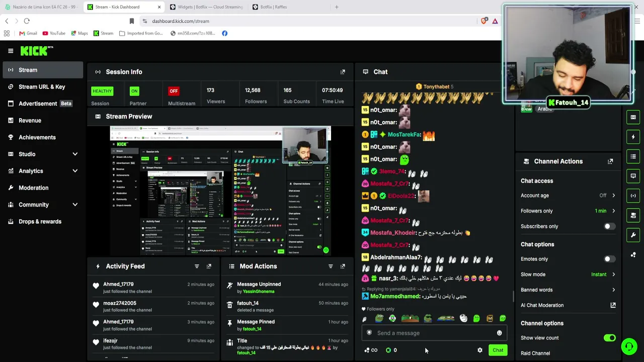Image resolution: width=644 pixels, height=362 pixels.
Task: Click the chat scrollbar thumb
Action: click(x=513, y=297)
